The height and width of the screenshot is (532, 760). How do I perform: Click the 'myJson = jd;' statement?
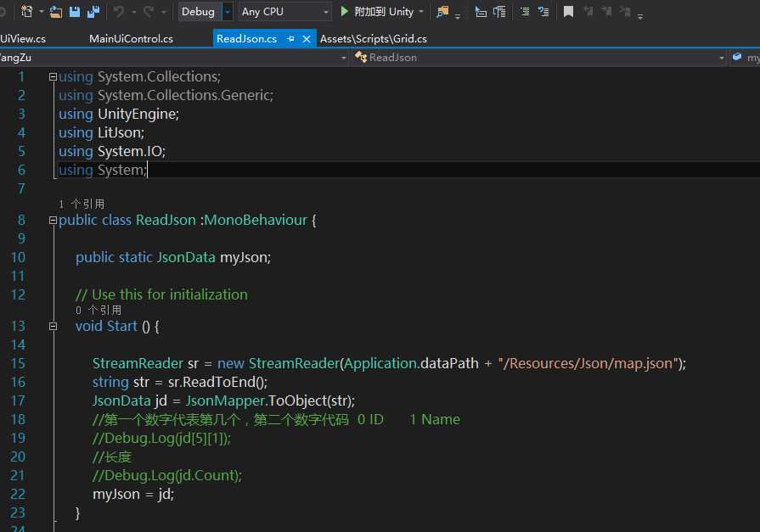click(133, 494)
